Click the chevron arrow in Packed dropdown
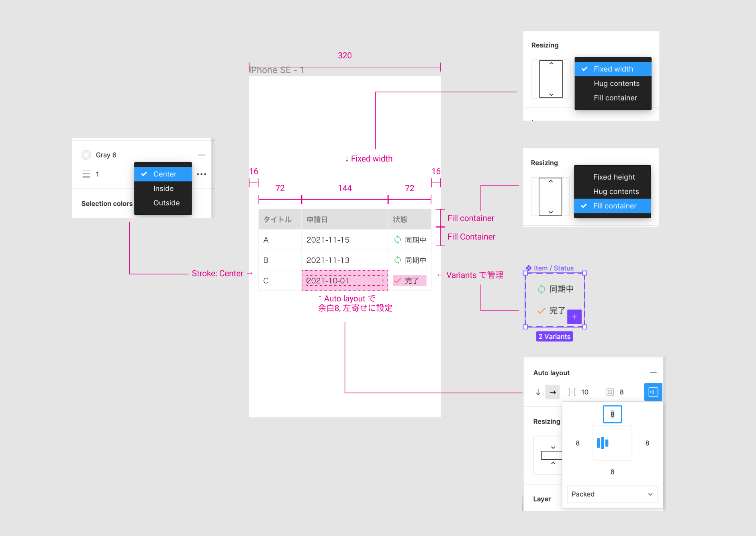 (650, 494)
